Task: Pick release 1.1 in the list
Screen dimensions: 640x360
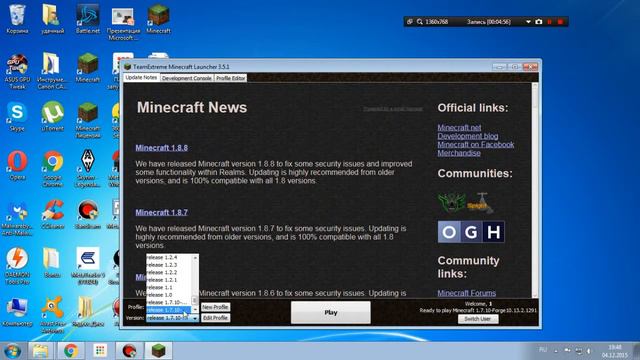Action: pos(169,287)
